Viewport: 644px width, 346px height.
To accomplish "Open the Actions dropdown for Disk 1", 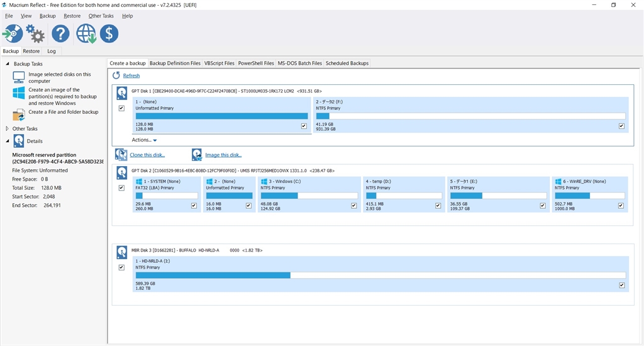I will click(144, 140).
